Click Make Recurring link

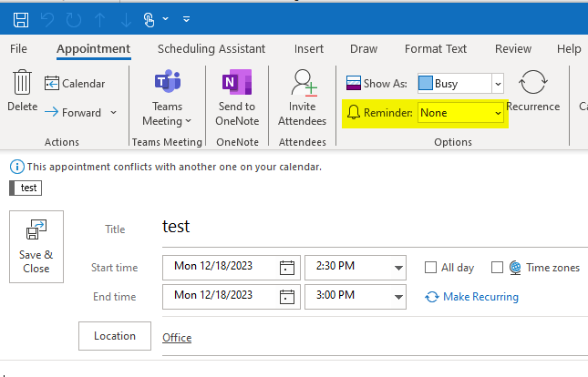tap(471, 297)
